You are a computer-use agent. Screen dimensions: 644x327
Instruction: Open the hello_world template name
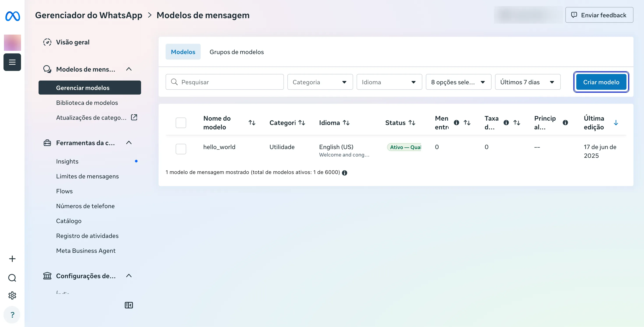tap(219, 147)
